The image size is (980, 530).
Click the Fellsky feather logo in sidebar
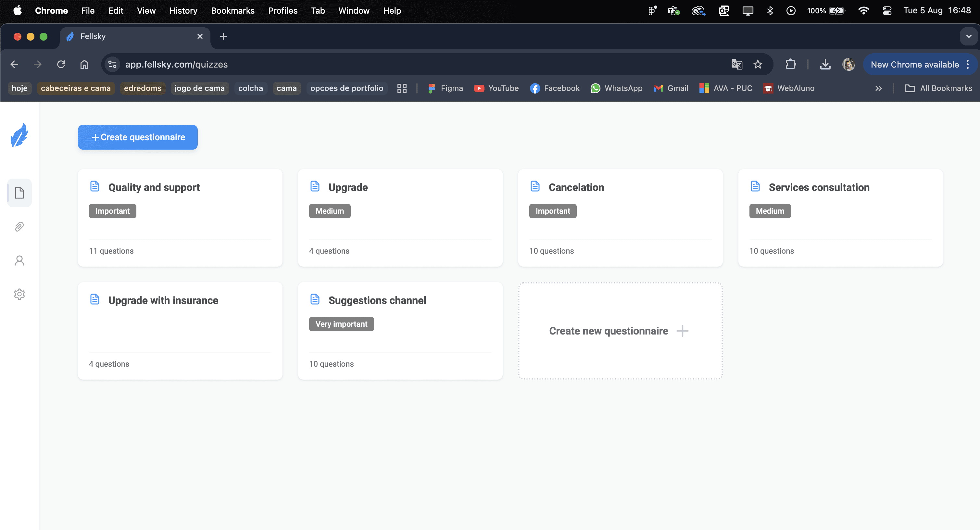(19, 135)
